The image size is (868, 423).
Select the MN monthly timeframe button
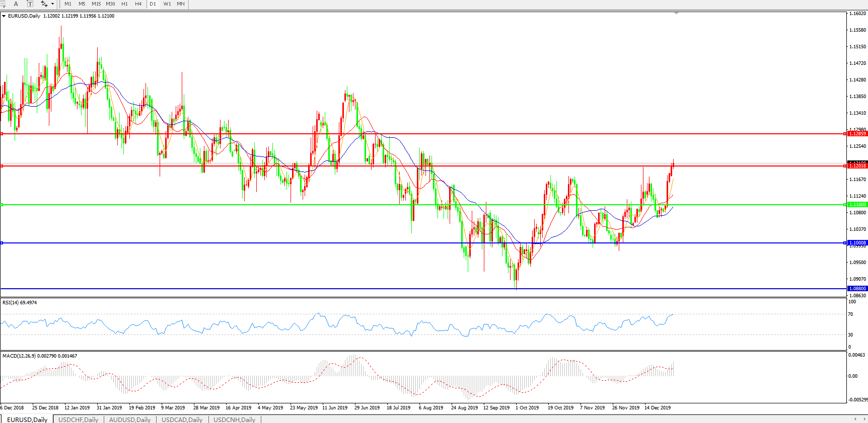(181, 4)
